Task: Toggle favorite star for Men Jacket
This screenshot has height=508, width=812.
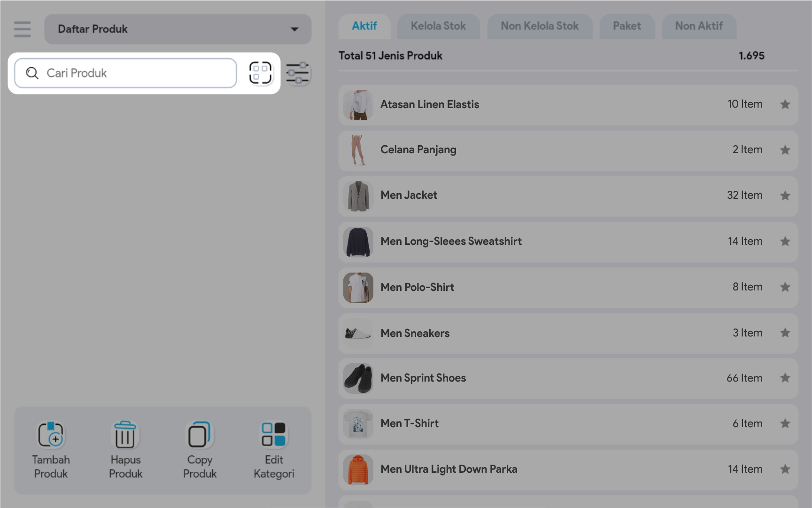Action: pos(785,195)
